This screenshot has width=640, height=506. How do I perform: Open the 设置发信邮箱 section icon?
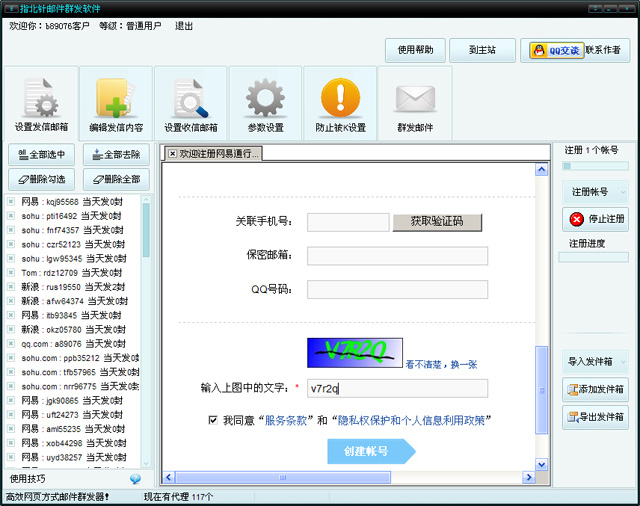pos(41,98)
